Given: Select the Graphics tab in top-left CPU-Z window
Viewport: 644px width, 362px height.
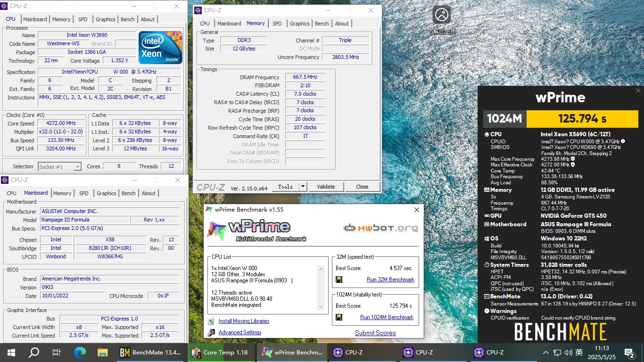Looking at the screenshot, I should pos(105,19).
